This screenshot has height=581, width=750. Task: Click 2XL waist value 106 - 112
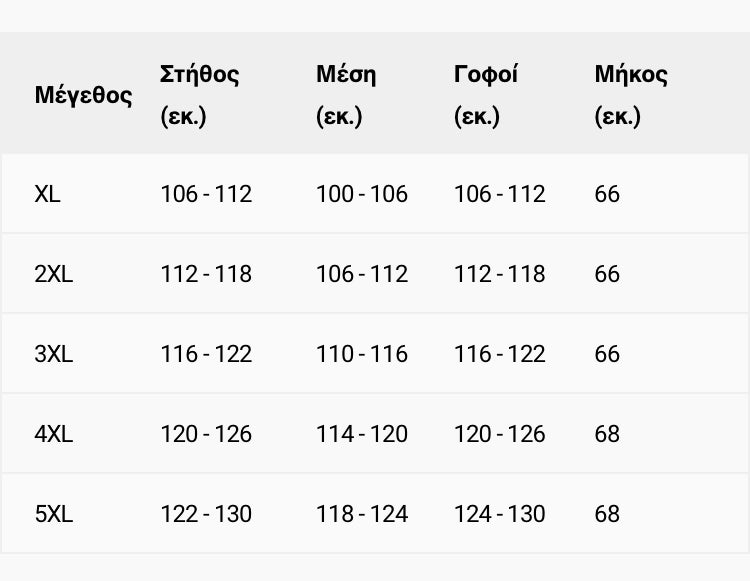click(x=362, y=274)
